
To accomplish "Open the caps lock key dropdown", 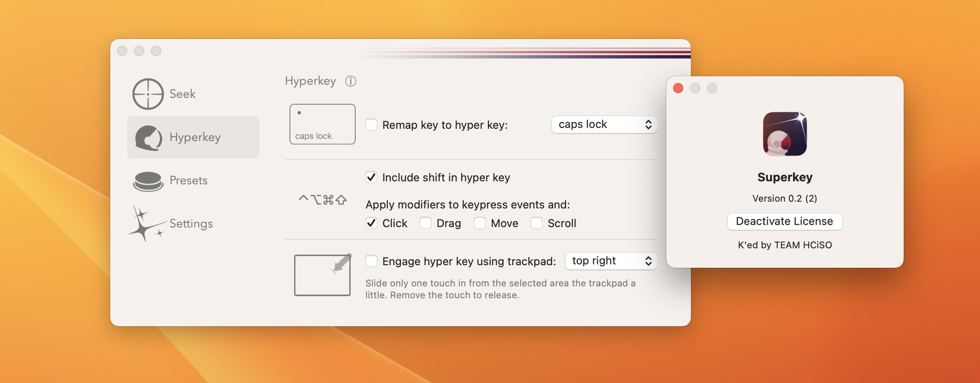I will click(x=604, y=125).
